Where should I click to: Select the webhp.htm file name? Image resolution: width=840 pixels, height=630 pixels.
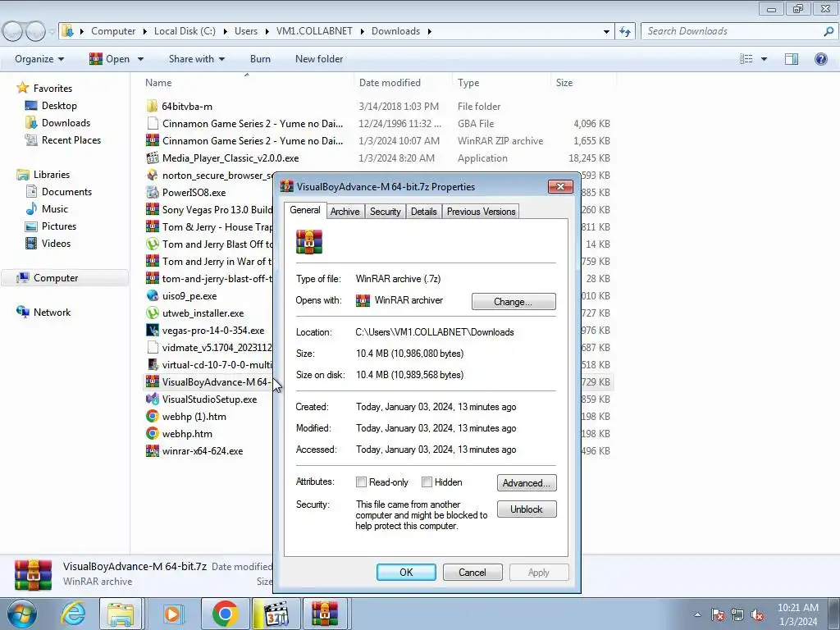click(187, 434)
